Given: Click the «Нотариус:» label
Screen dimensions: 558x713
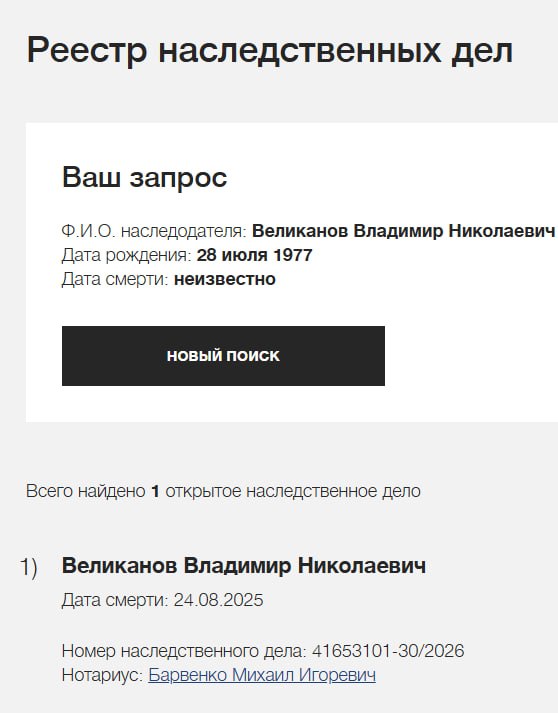Looking at the screenshot, I should 102,675.
